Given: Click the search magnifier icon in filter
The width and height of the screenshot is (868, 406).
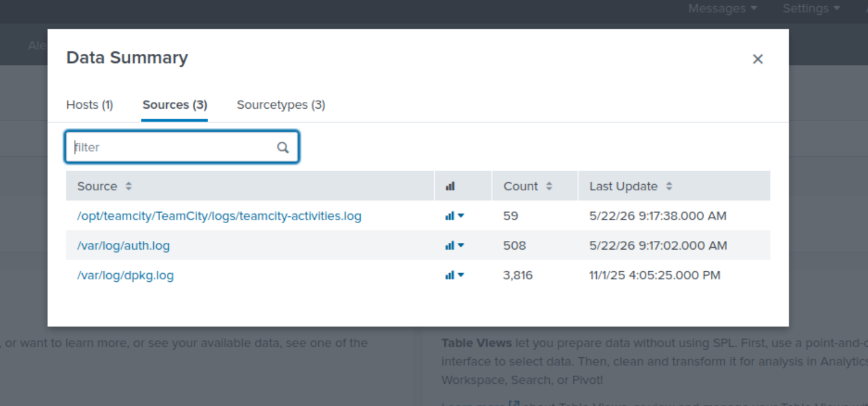Looking at the screenshot, I should [x=283, y=147].
